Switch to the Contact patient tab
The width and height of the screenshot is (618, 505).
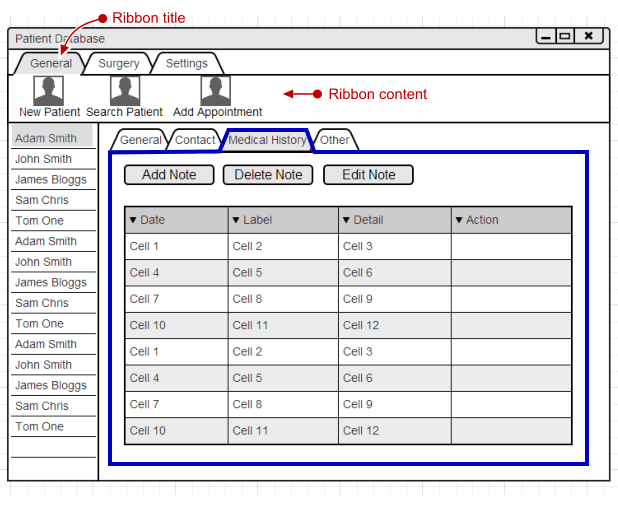tap(195, 140)
